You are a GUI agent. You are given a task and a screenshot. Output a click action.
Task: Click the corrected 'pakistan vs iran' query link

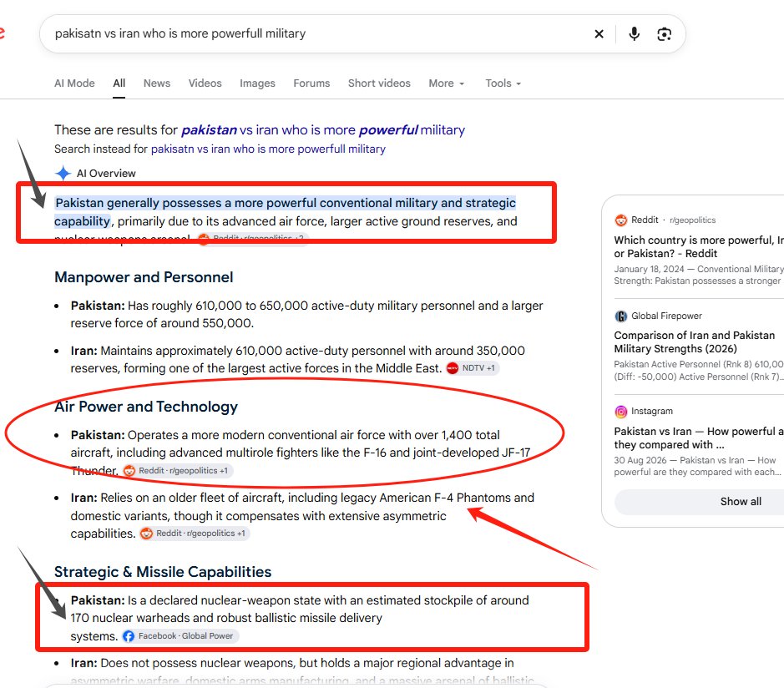point(323,130)
